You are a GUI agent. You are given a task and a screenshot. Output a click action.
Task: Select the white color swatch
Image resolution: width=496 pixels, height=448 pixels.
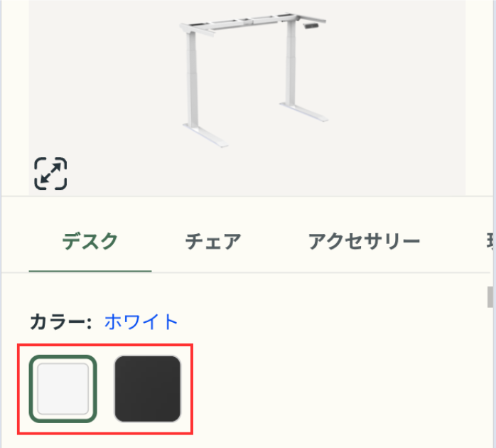63,389
